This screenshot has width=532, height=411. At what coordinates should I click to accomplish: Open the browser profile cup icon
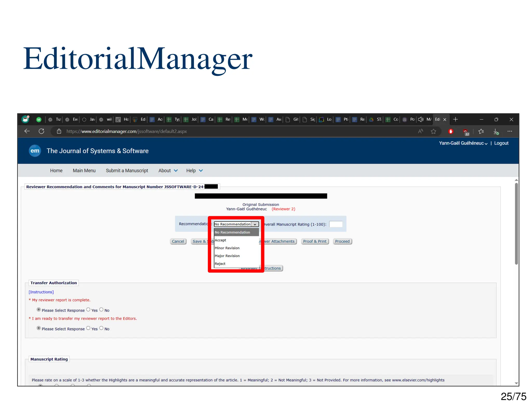[25, 119]
